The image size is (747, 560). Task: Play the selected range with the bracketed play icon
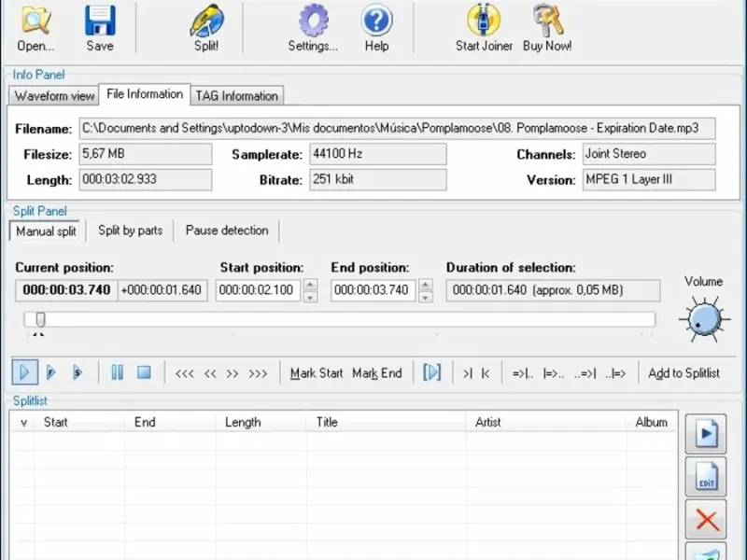[x=431, y=372]
